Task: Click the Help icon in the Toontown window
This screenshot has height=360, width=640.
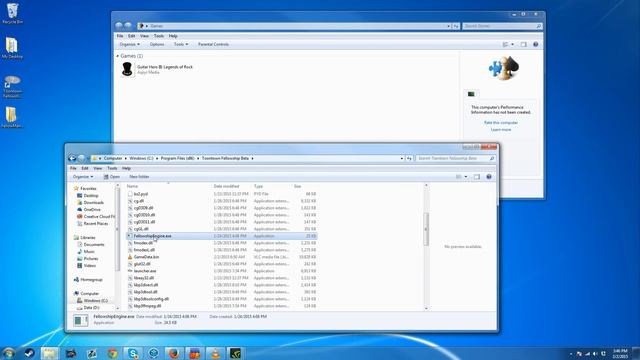Action: pyautogui.click(x=489, y=177)
